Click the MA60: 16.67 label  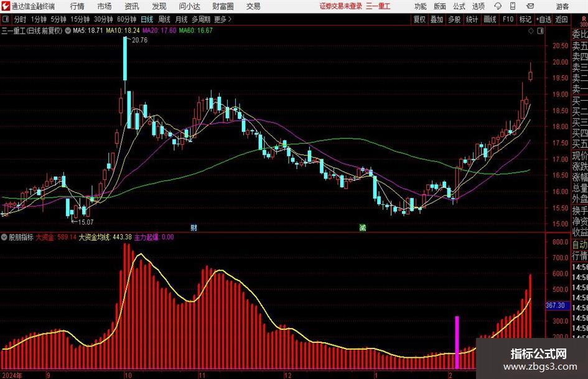196,30
